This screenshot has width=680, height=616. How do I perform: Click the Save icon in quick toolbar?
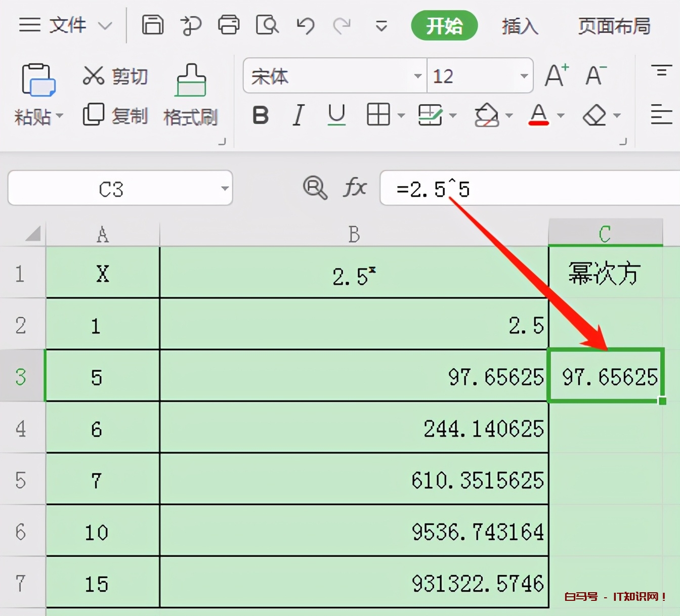[x=152, y=24]
